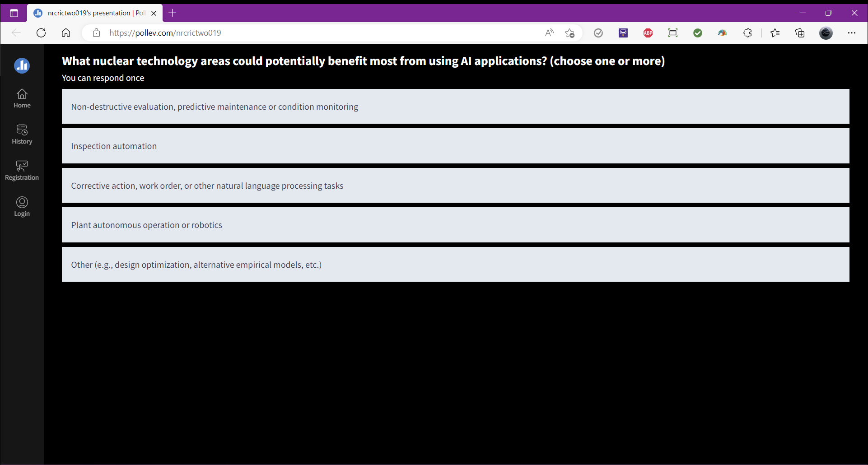The image size is (868, 465).
Task: Add this page to favorites
Action: tap(570, 33)
